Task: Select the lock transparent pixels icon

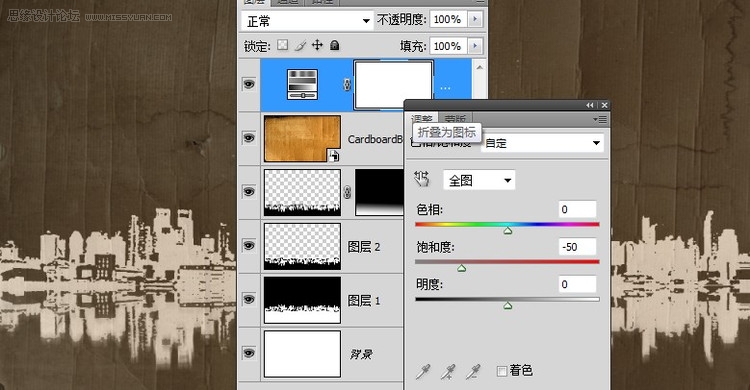Action: click(283, 45)
